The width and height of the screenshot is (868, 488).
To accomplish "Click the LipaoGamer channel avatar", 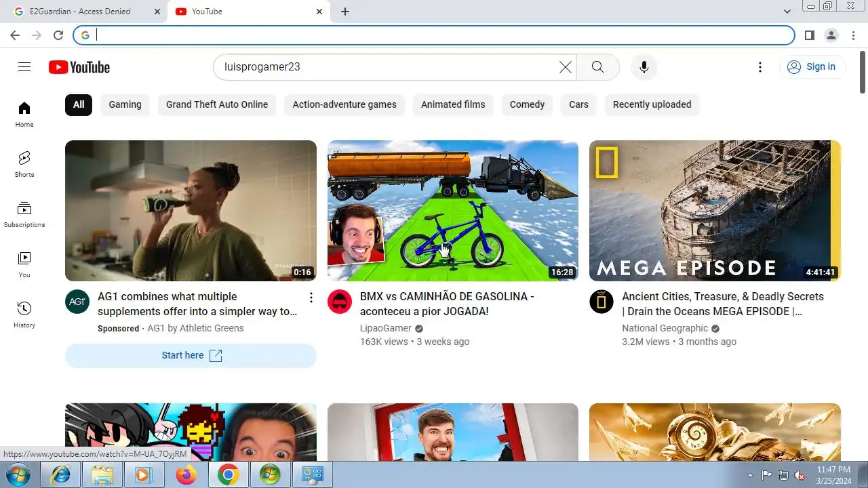I will pyautogui.click(x=340, y=302).
